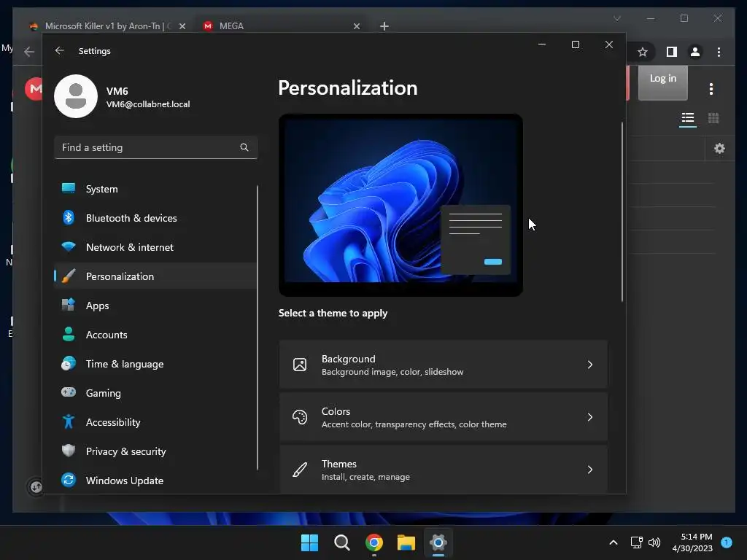Open Bluetooth & devices settings
The height and width of the screenshot is (560, 747).
[x=155, y=217]
